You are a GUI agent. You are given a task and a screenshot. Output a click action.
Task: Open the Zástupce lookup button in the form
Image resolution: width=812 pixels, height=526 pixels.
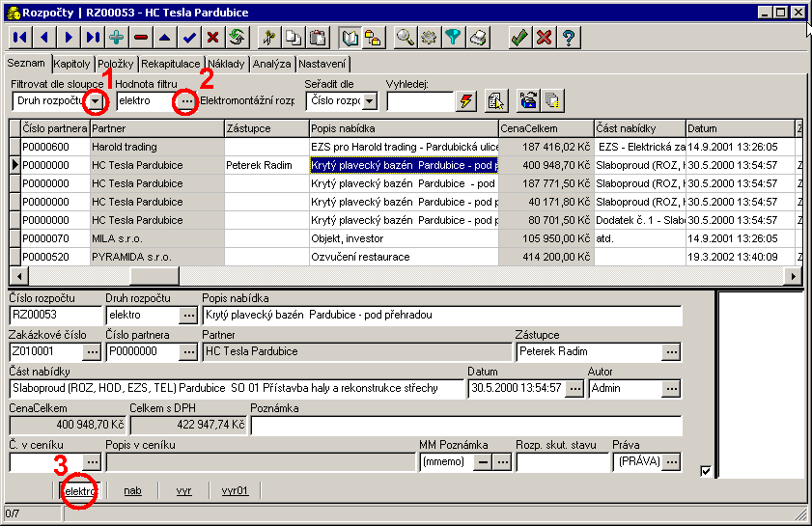pyautogui.click(x=670, y=351)
